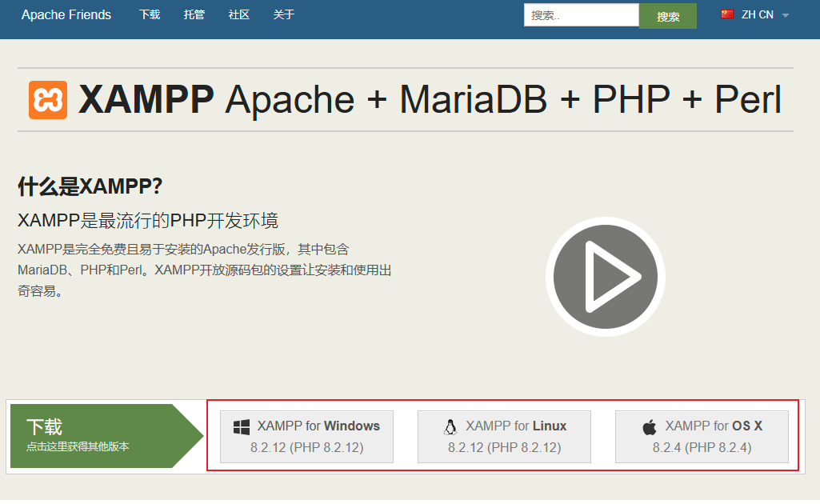Click the XAMPP是最流行的PHP开发环境 subtitle
The width and height of the screenshot is (820, 504).
tap(148, 221)
